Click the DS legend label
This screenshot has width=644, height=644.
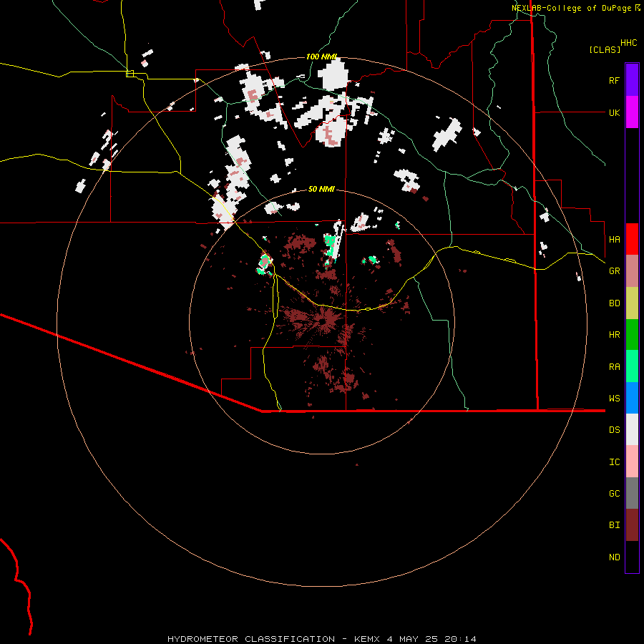point(614,430)
